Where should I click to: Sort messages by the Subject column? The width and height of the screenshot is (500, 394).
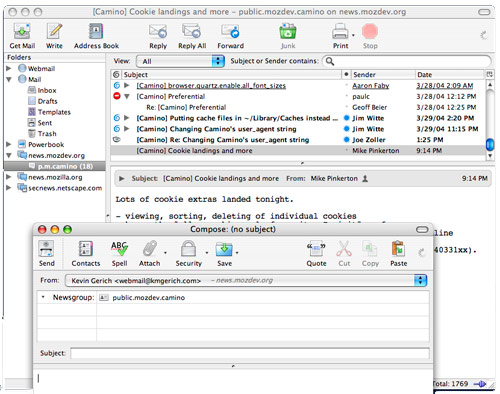click(232, 75)
